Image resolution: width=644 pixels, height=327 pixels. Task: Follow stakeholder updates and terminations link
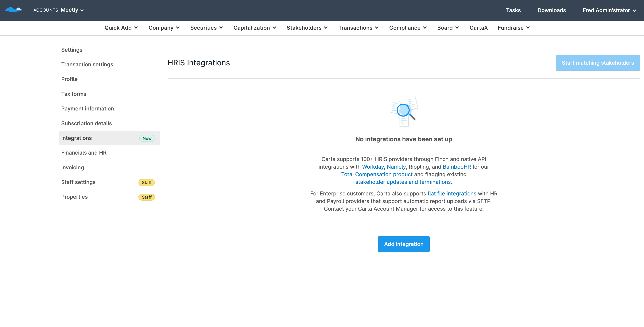tap(403, 182)
